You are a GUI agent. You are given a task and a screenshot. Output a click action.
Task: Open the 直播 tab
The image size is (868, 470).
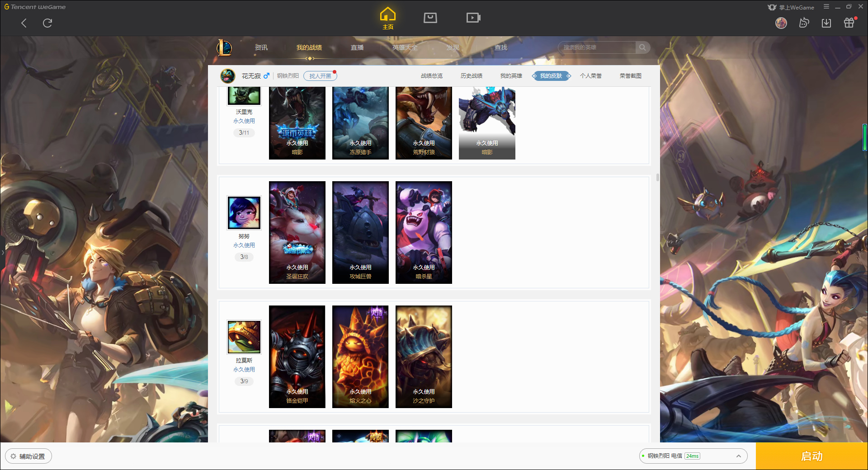tap(357, 47)
